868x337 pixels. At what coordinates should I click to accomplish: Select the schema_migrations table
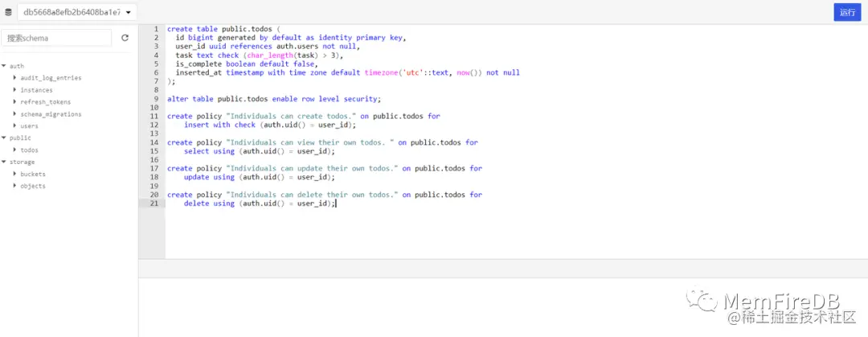tap(51, 114)
